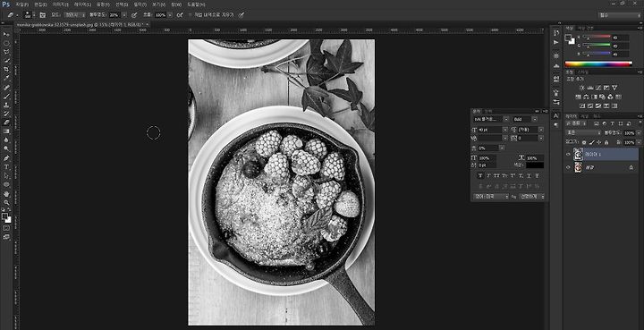Viewport: 644px width, 330px height.
Task: Hide top layer via eye icon
Action: pos(569,155)
